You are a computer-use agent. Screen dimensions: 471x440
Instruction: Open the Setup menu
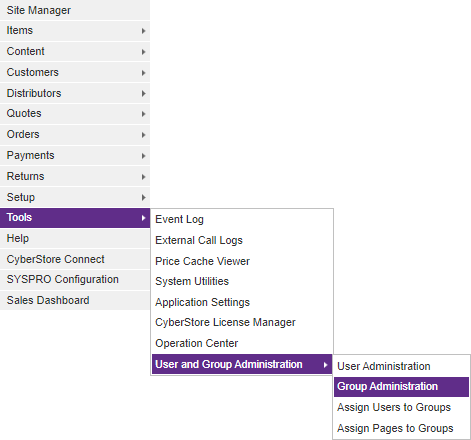[x=75, y=197]
